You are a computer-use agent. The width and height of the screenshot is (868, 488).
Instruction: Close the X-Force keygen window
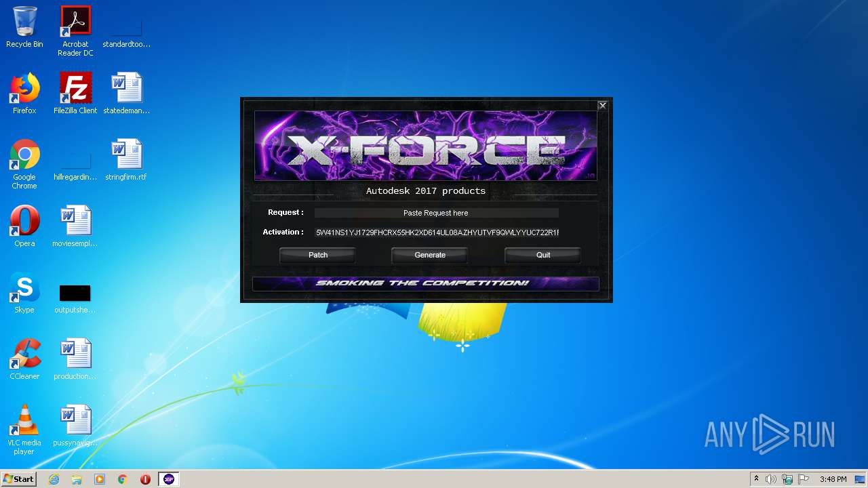point(602,105)
